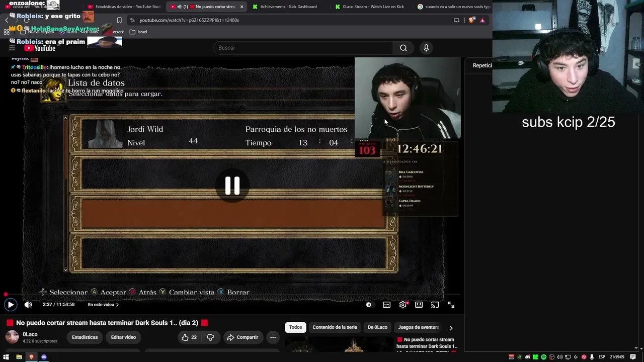Click the large pause overlay in video

point(232,186)
